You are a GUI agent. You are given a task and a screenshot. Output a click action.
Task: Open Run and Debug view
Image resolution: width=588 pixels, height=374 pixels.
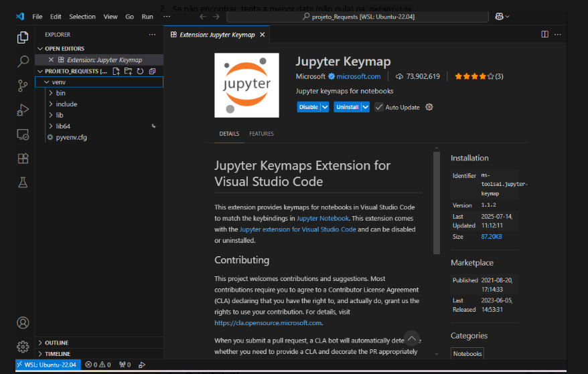click(x=23, y=110)
